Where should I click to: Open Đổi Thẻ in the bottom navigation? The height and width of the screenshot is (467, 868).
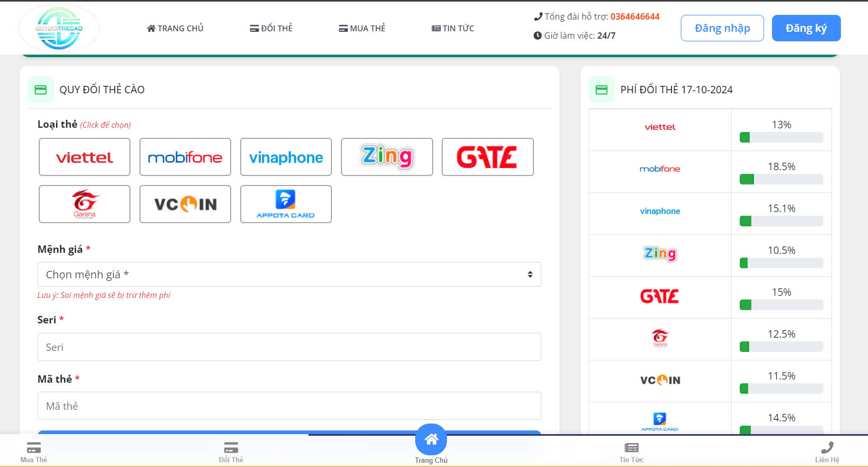click(x=231, y=452)
